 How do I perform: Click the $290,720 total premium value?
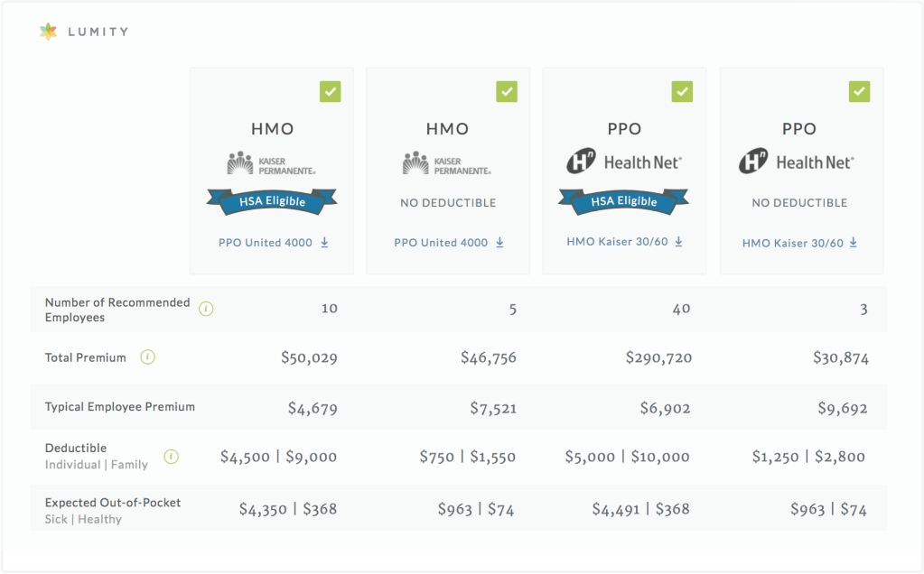pyautogui.click(x=658, y=358)
